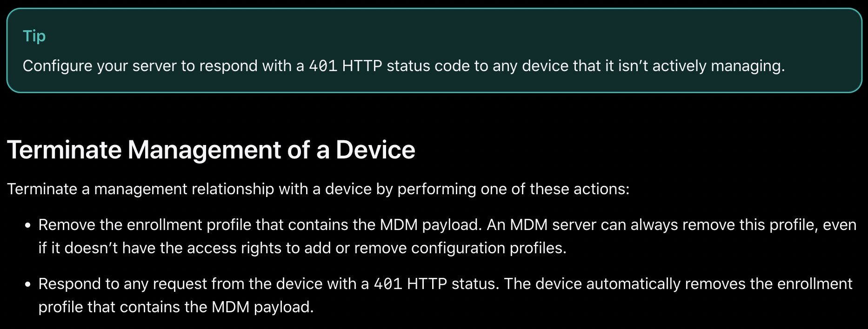This screenshot has height=329, width=868.
Task: Click the word 'Device' in the heading
Action: click(375, 150)
